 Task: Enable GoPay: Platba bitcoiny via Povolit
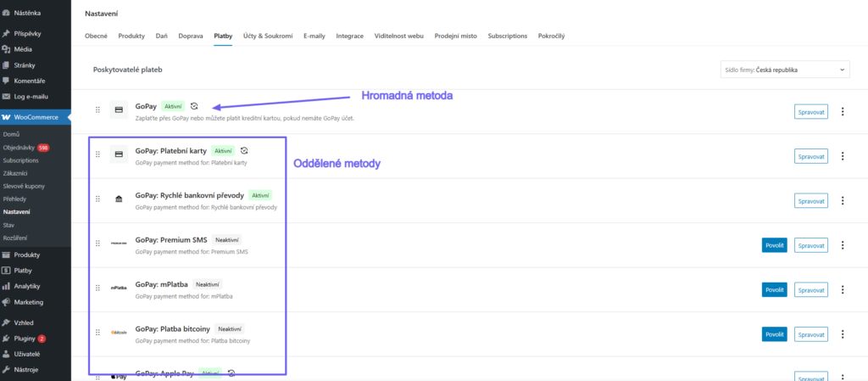[775, 334]
